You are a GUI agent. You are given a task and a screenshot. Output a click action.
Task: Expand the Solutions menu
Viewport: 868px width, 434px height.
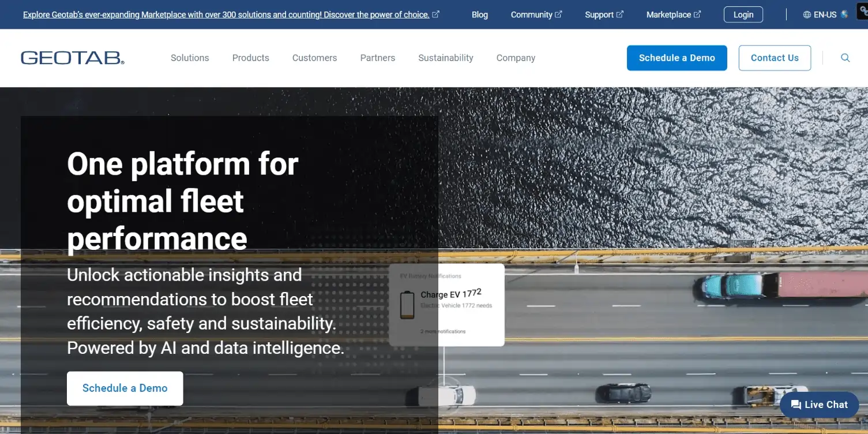(190, 58)
